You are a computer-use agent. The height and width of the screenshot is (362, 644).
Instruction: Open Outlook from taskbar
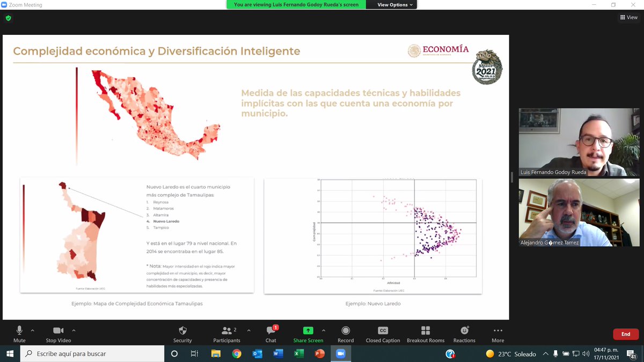pos(257,354)
